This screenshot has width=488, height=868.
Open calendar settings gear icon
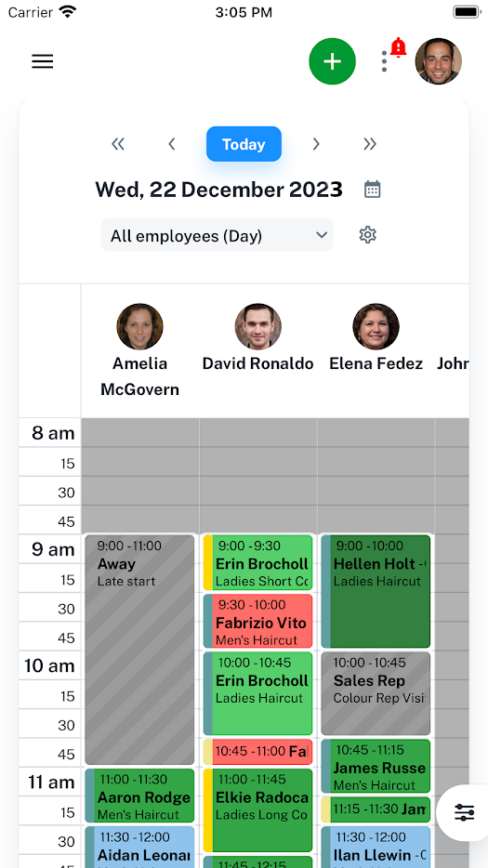tap(367, 235)
